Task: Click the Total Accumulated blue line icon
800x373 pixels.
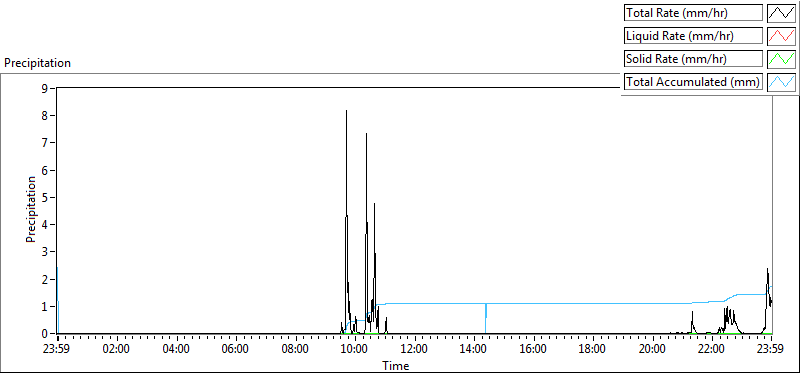Action: (x=781, y=82)
